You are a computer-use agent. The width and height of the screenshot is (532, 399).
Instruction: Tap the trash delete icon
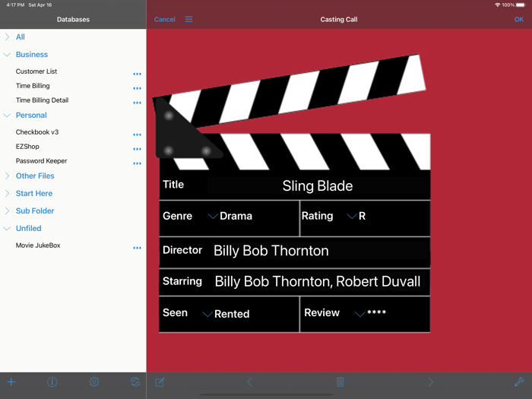340,382
